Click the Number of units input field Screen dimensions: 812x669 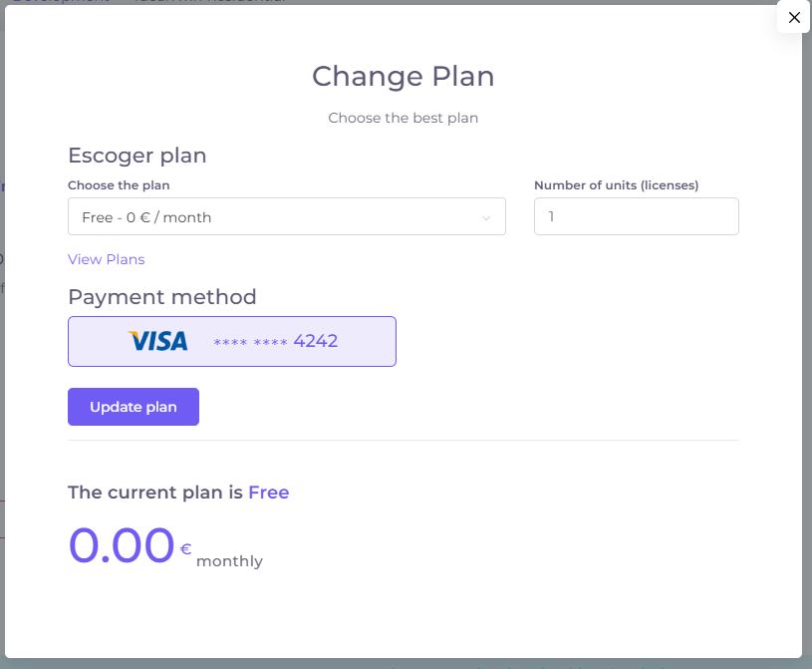point(636,216)
